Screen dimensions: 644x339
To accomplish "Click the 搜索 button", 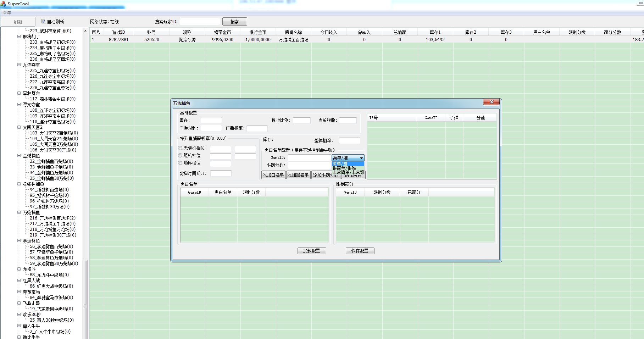I will click(x=234, y=22).
